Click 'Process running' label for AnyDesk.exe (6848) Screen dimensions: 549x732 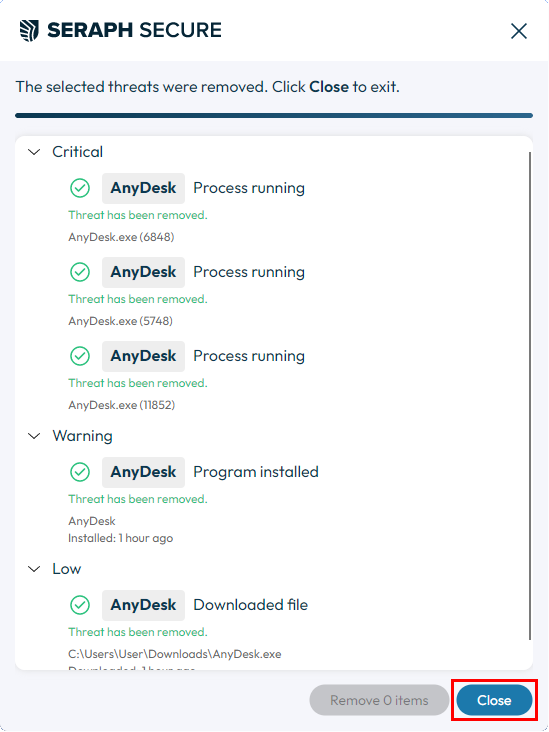pos(249,188)
